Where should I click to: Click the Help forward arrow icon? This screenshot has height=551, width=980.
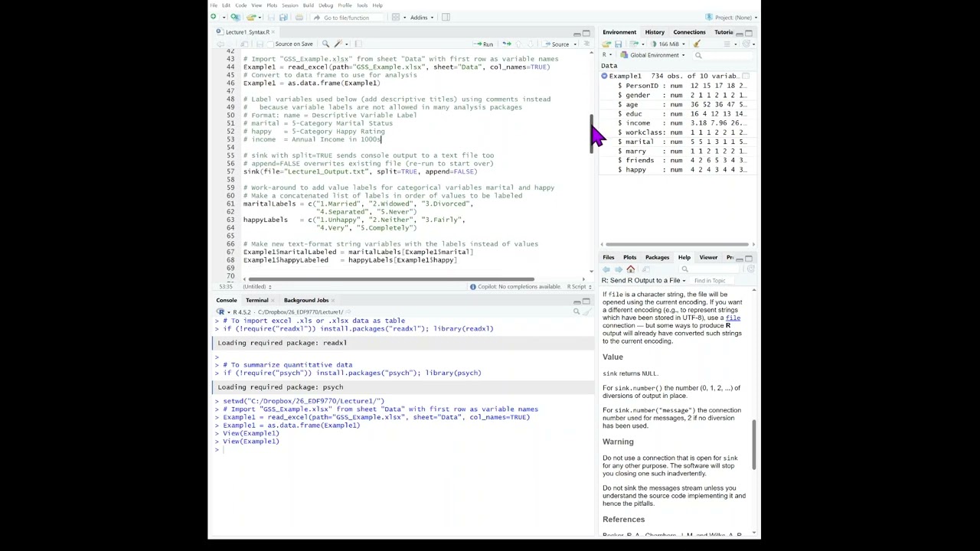coord(619,269)
